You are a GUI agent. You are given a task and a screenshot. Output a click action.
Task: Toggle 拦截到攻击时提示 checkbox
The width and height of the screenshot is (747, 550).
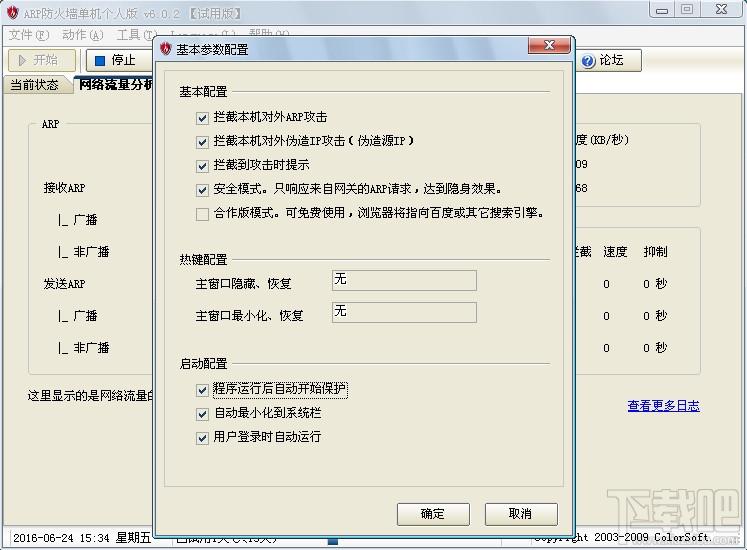pos(203,166)
